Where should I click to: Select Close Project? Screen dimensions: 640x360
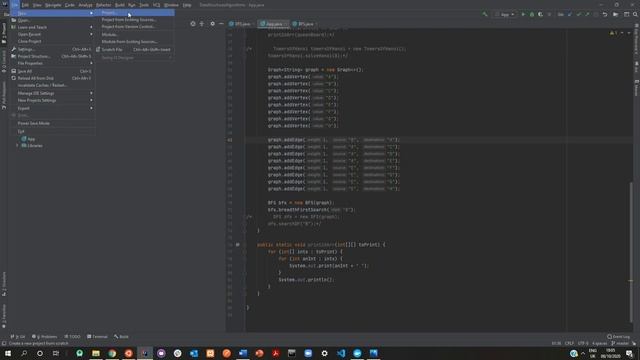(x=53, y=41)
